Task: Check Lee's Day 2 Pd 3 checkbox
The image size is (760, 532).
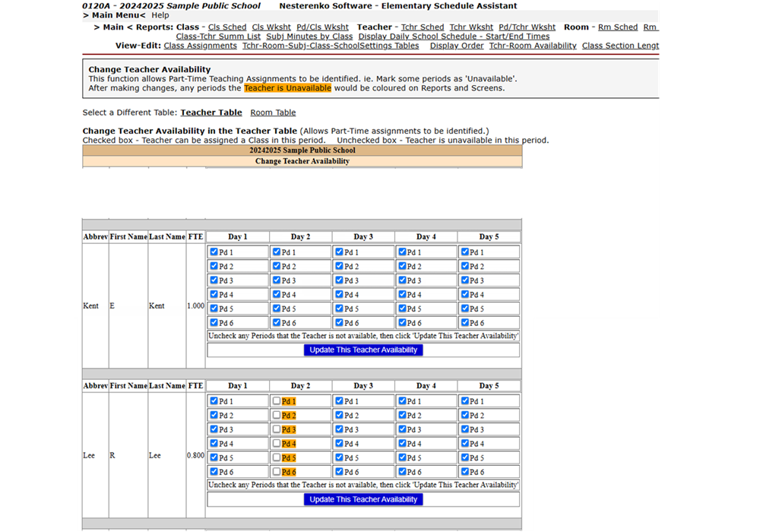Action: (x=277, y=429)
